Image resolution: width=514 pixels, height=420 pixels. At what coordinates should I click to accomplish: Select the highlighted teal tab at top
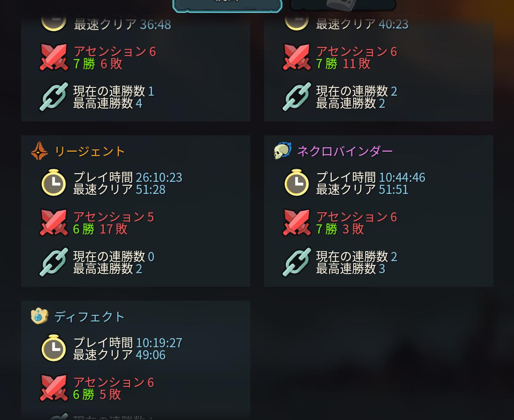227,6
